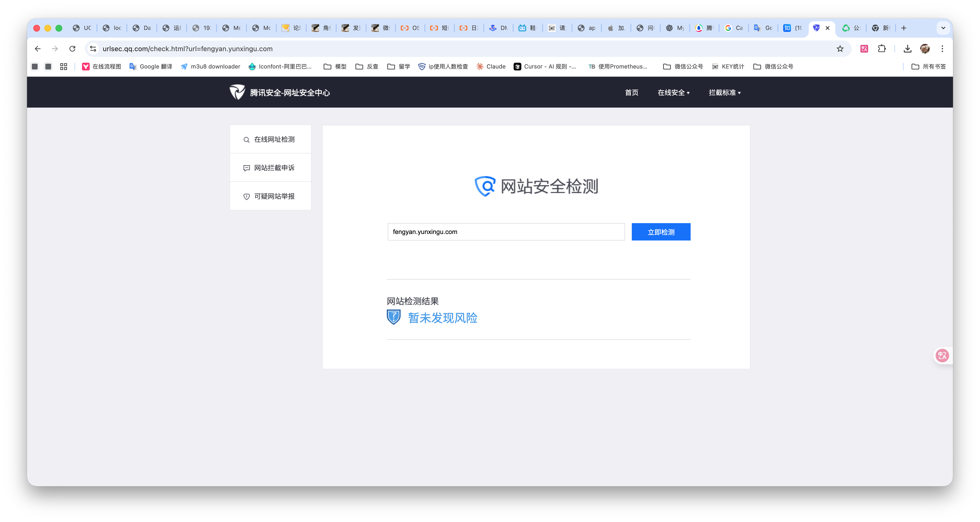Open the translate extension in toolbar
This screenshot has width=980, height=522.
(864, 49)
